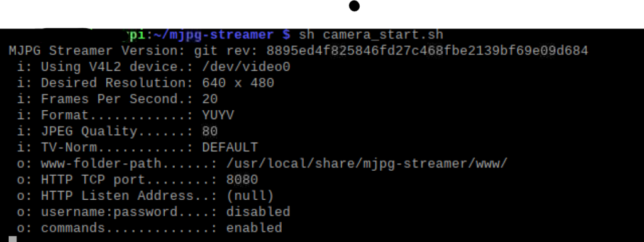Click the commands enabled value

coord(254,228)
